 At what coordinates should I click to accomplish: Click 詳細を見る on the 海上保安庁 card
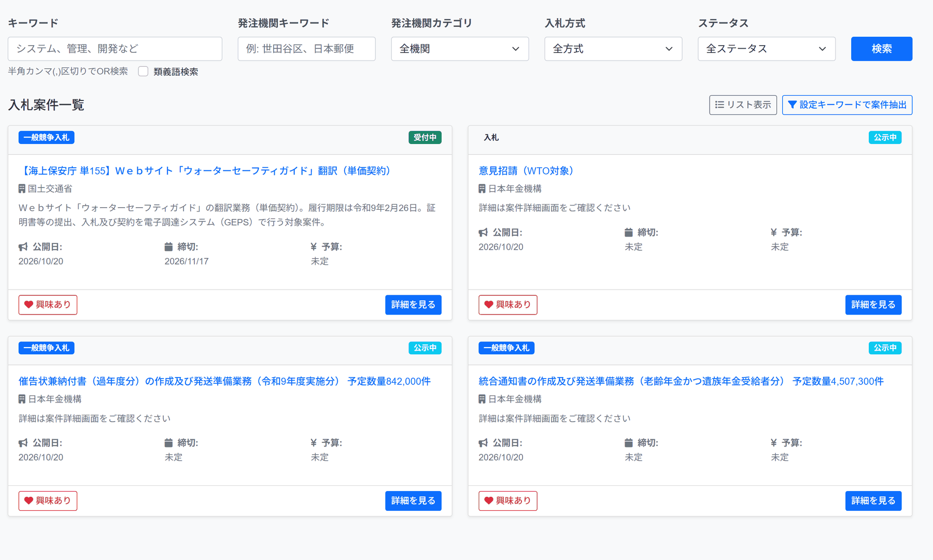[413, 305]
